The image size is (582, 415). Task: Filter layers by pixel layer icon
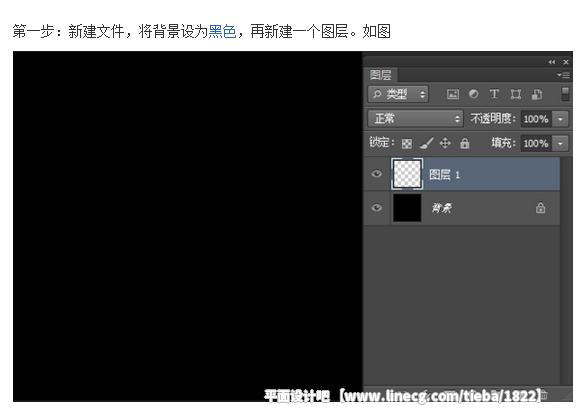[x=452, y=94]
